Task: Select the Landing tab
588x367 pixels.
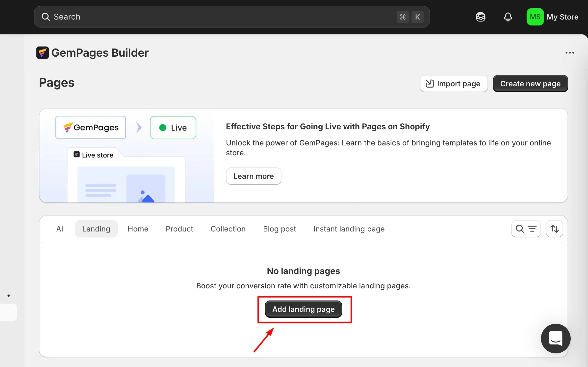Action: pyautogui.click(x=96, y=229)
